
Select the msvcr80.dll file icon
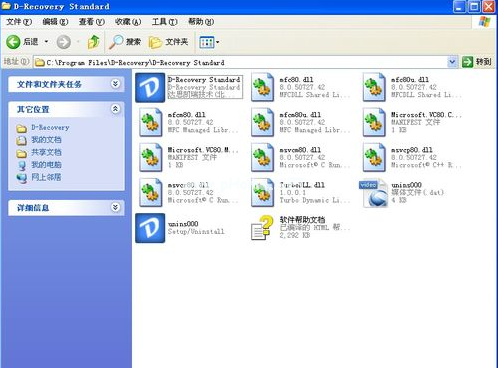tap(150, 192)
